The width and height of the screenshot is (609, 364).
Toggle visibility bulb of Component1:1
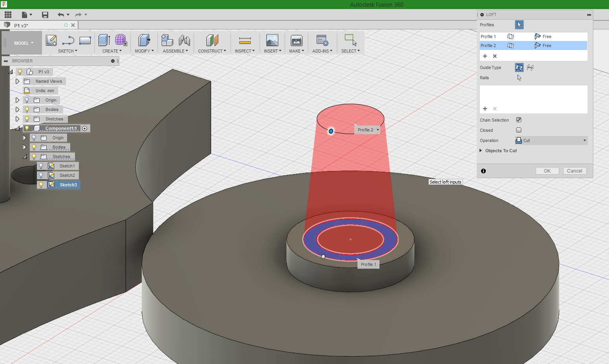[27, 128]
